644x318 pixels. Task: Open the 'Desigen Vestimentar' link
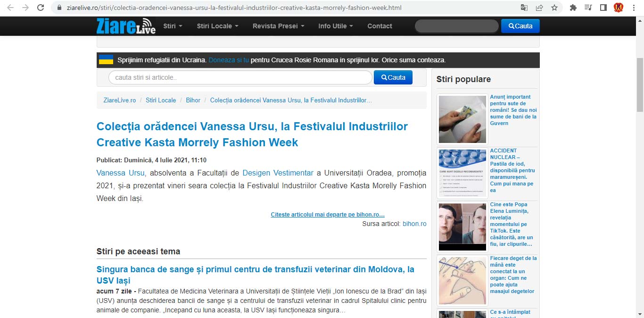278,173
